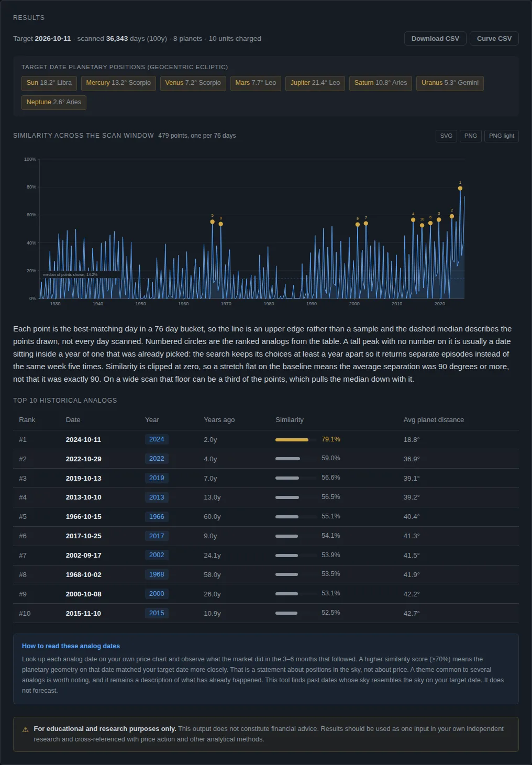Click the 42.7° distance value in row #10
Viewport: 532px width, 765px height.
point(412,613)
